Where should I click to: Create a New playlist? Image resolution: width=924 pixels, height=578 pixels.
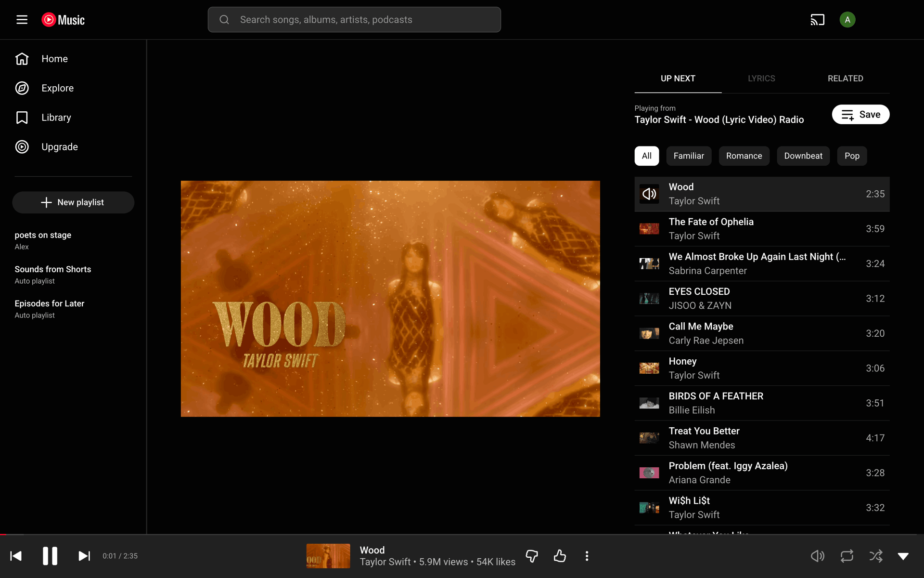click(x=73, y=202)
